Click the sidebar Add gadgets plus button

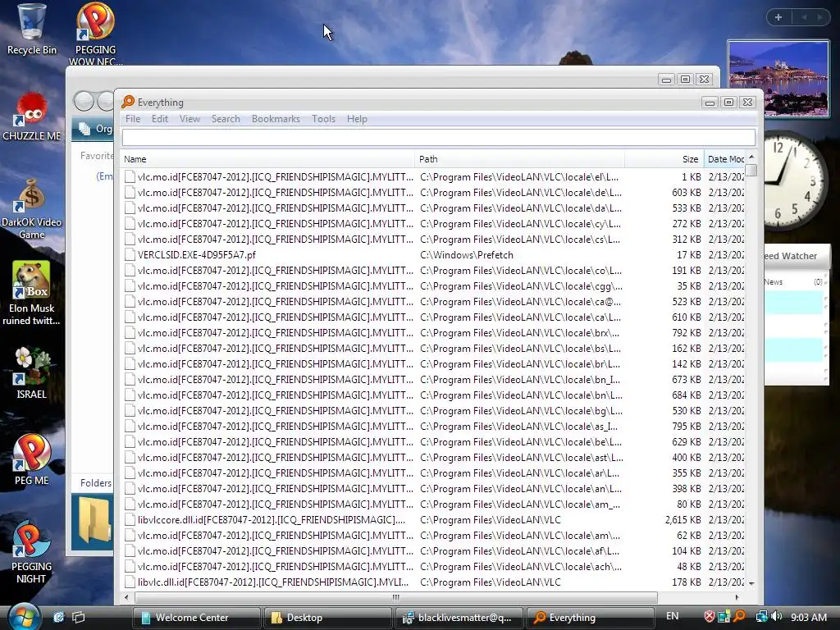point(778,17)
